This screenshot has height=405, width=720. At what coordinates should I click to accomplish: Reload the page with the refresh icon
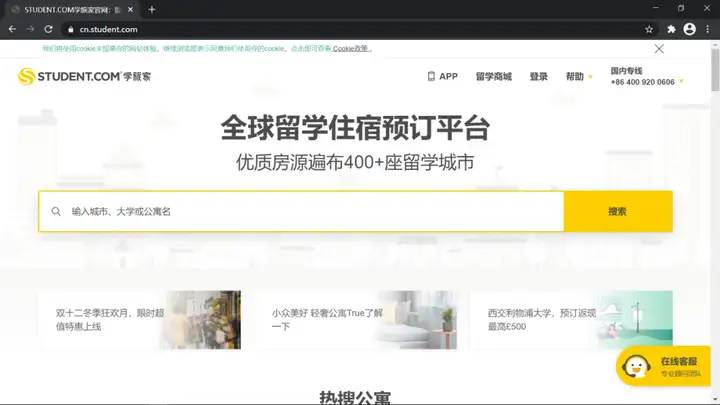click(x=48, y=29)
